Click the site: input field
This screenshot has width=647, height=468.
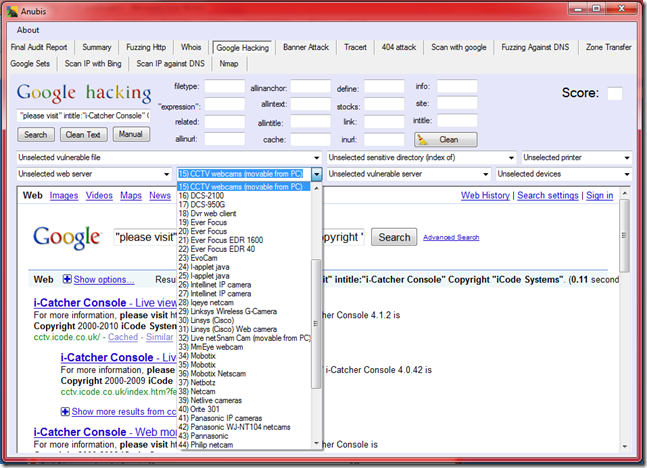pyautogui.click(x=457, y=103)
